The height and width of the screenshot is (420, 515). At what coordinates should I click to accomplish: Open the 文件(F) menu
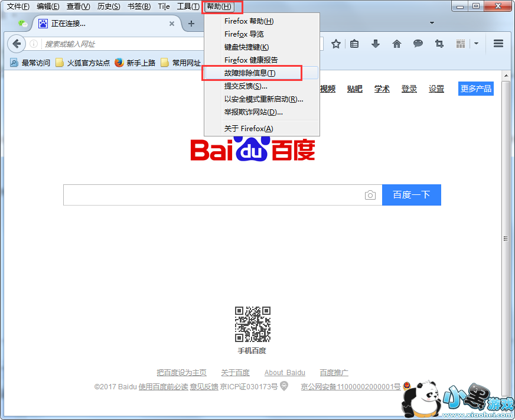coord(18,6)
